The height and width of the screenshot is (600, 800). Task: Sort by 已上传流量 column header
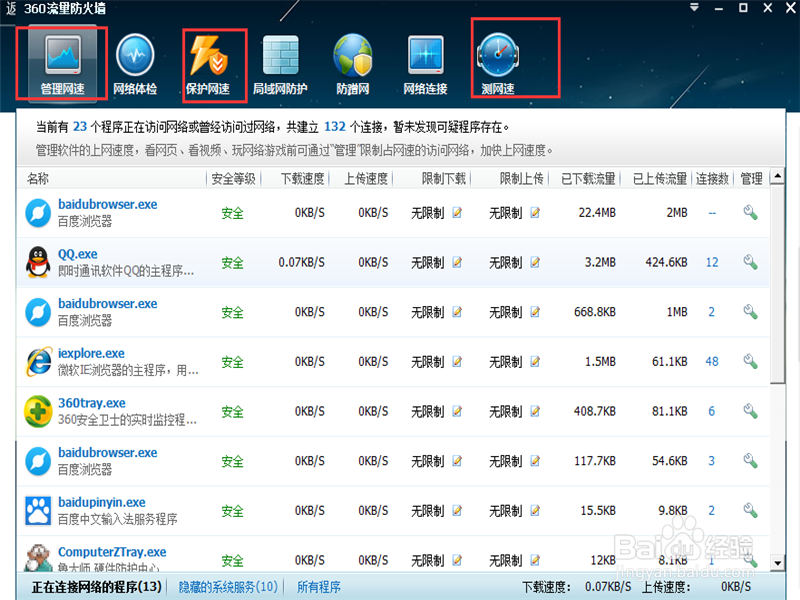(660, 179)
